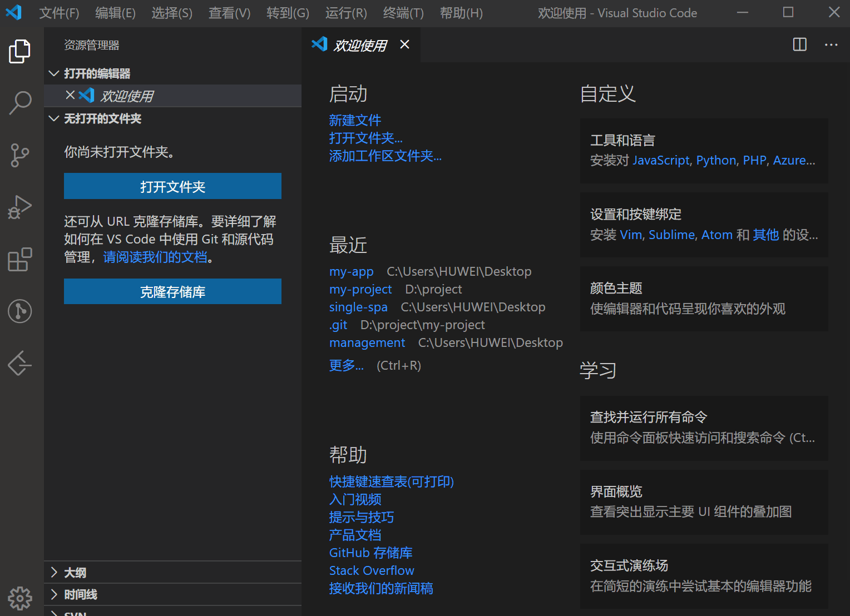Open the Run and Debug view icon
The width and height of the screenshot is (850, 616).
coord(20,207)
